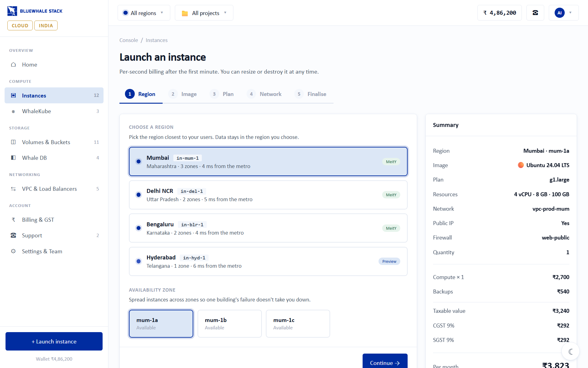The image size is (588, 368).
Task: Click the Launch instance sidebar button
Action: click(x=54, y=341)
